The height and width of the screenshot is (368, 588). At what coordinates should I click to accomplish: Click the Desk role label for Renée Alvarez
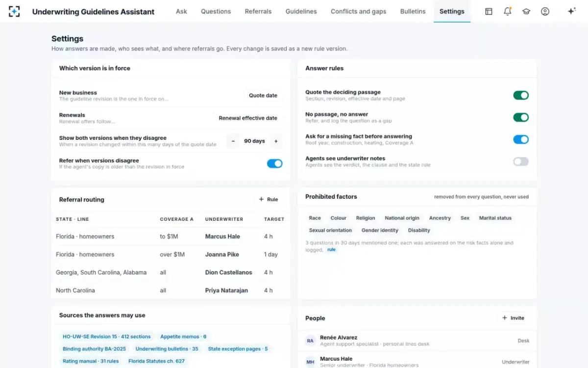pos(523,341)
